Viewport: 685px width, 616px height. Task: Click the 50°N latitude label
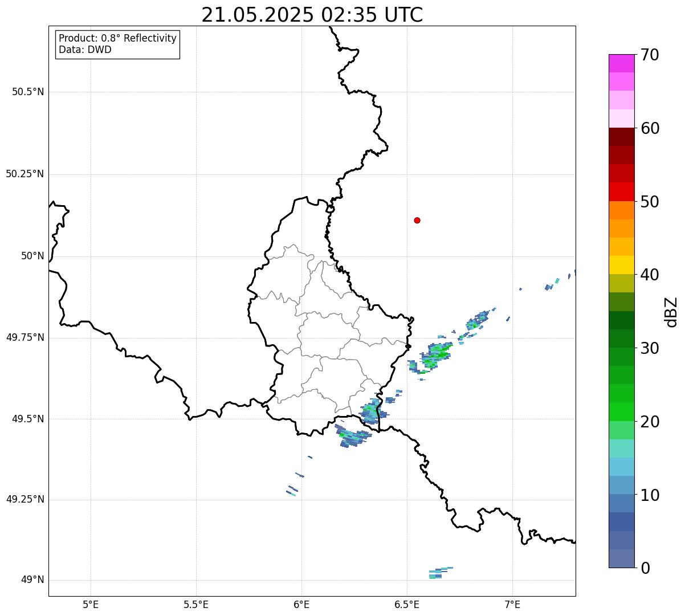click(32, 256)
